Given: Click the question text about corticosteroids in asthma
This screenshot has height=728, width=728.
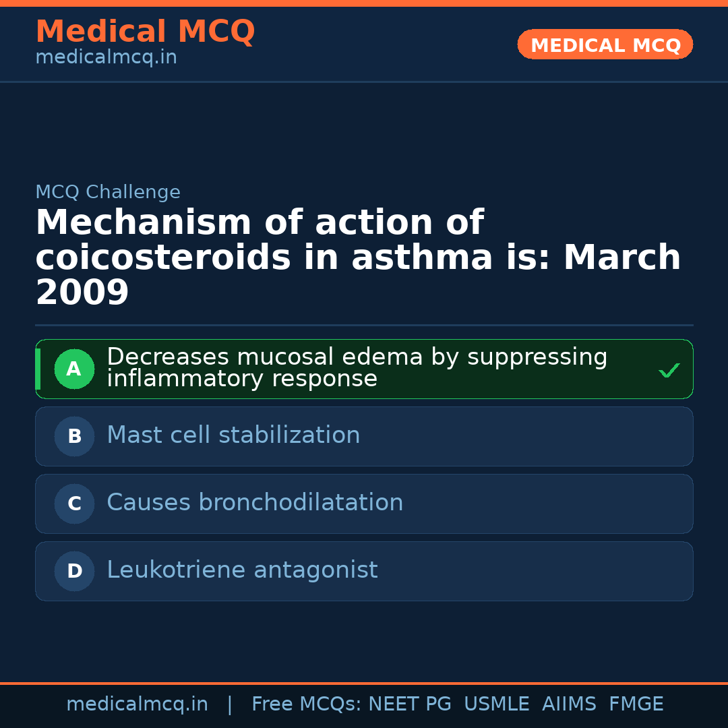Looking at the screenshot, I should 357,258.
